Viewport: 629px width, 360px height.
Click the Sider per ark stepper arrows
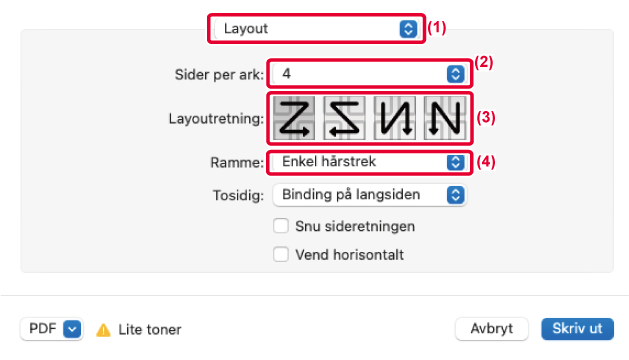pyautogui.click(x=455, y=74)
